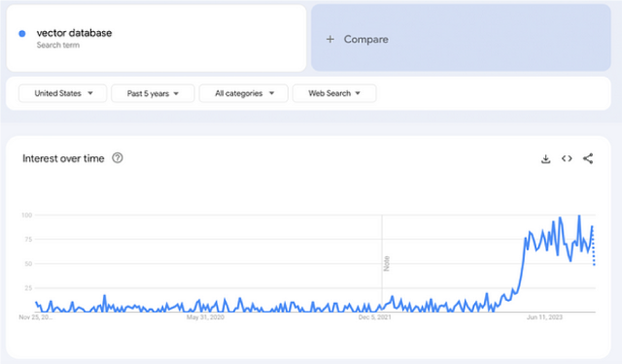Click the 100 peak on the trend line
Image resolution: width=622 pixels, height=364 pixels.
(x=579, y=215)
